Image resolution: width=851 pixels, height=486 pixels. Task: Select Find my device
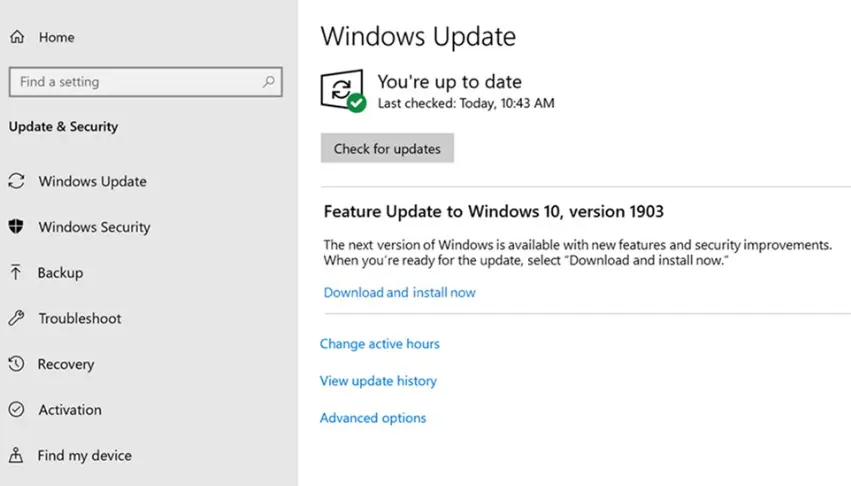(x=85, y=455)
